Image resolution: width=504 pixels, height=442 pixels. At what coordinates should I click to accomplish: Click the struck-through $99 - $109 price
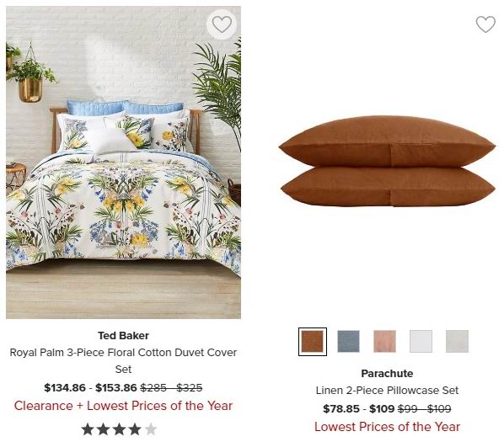click(424, 409)
